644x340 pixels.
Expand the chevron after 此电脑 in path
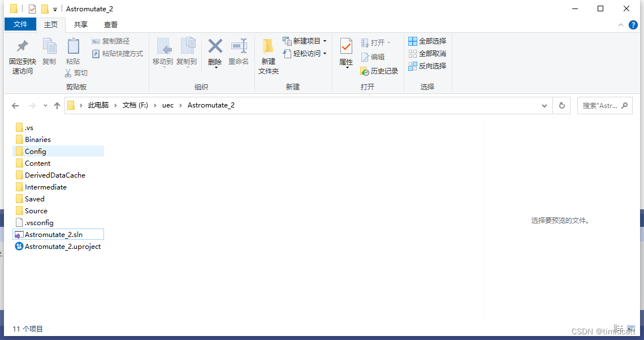pos(115,106)
